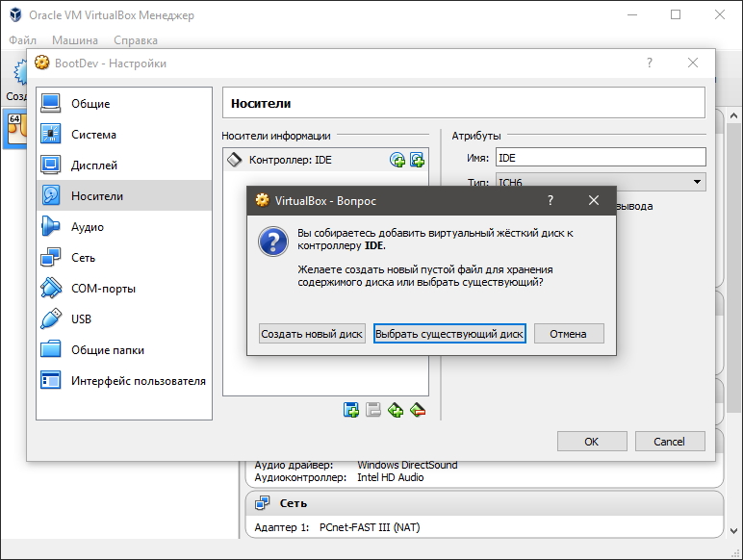Image resolution: width=743 pixels, height=560 pixels.
Task: Click Создать новый диск button
Action: click(x=312, y=334)
